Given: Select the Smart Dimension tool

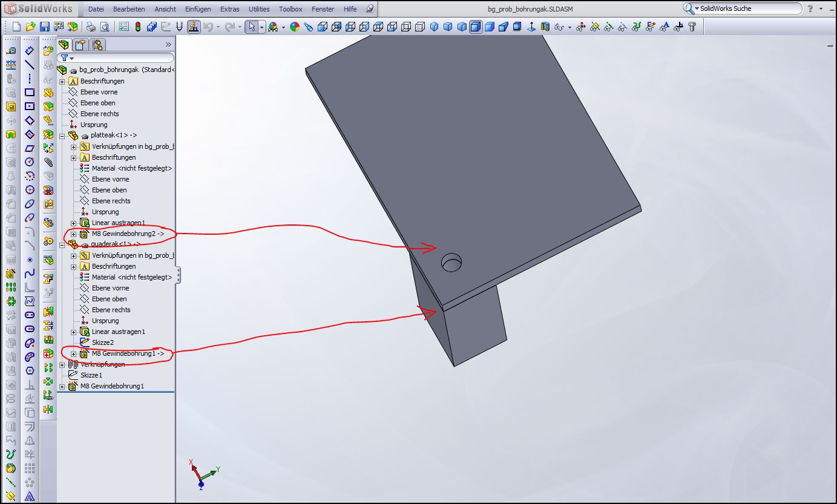Looking at the screenshot, I should pyautogui.click(x=30, y=51).
